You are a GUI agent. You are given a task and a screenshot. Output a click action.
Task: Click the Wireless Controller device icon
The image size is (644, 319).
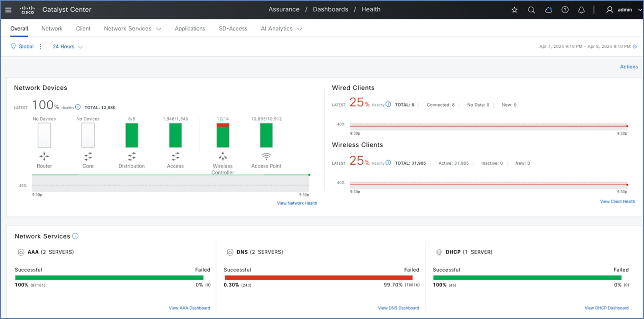pos(223,156)
